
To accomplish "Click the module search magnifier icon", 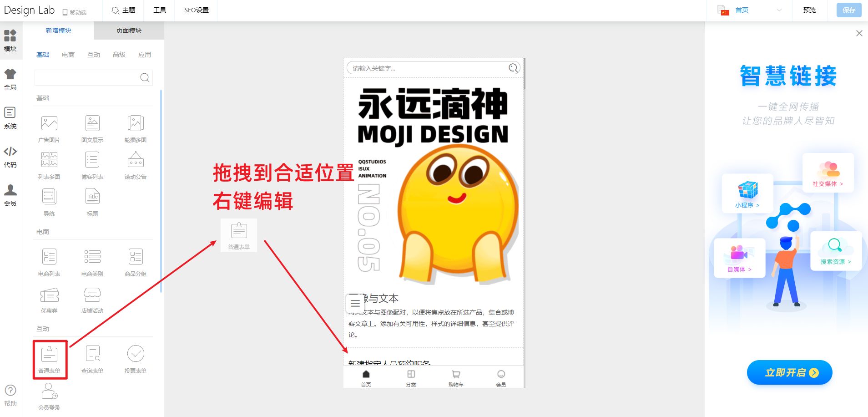I will click(x=145, y=77).
